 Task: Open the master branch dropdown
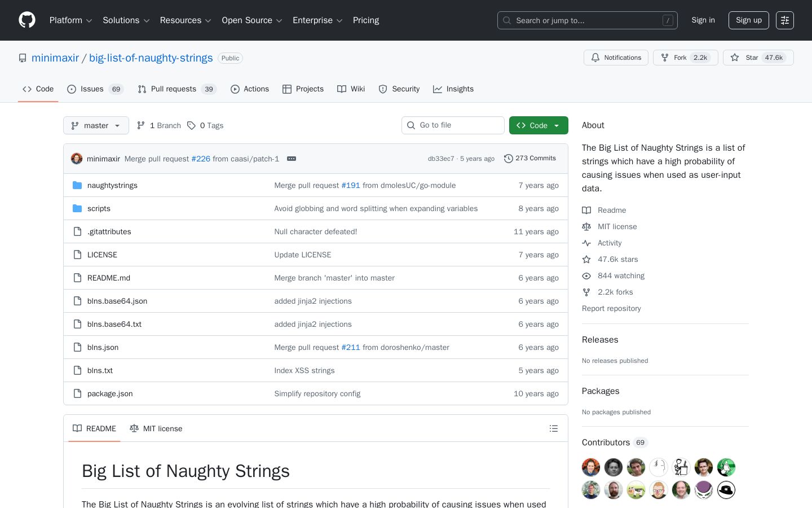pos(96,125)
